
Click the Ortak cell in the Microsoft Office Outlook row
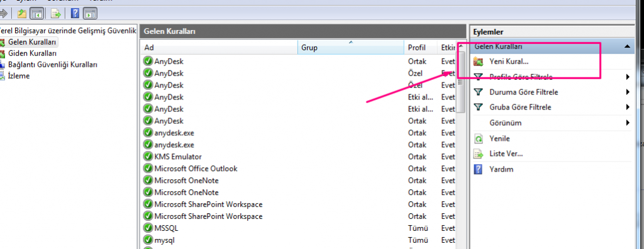[418, 169]
